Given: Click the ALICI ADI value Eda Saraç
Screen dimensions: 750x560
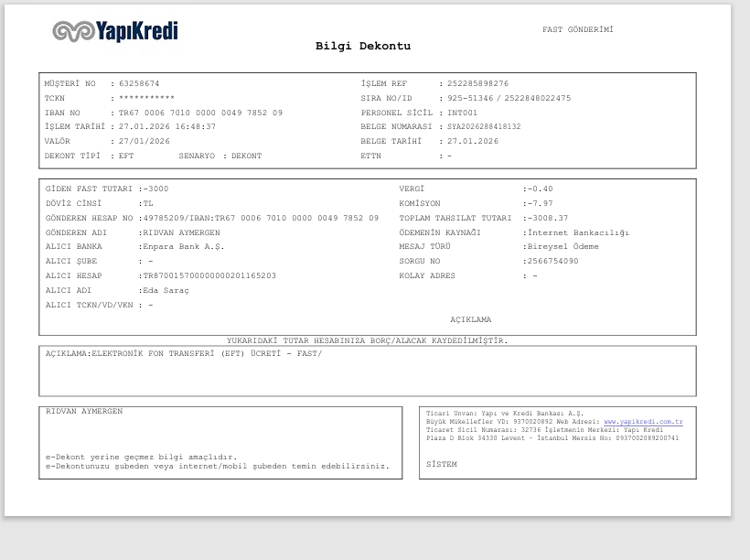Looking at the screenshot, I should [x=166, y=291].
